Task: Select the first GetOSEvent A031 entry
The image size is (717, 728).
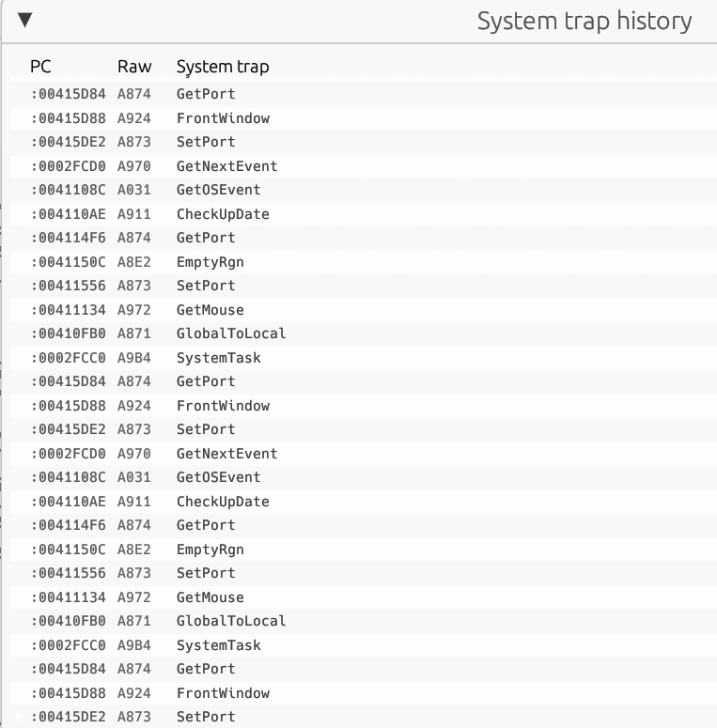Action: (x=363, y=190)
